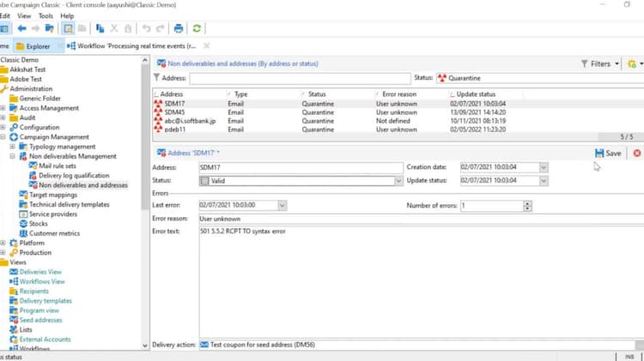
Task: Select Service providers in tree
Action: [53, 214]
